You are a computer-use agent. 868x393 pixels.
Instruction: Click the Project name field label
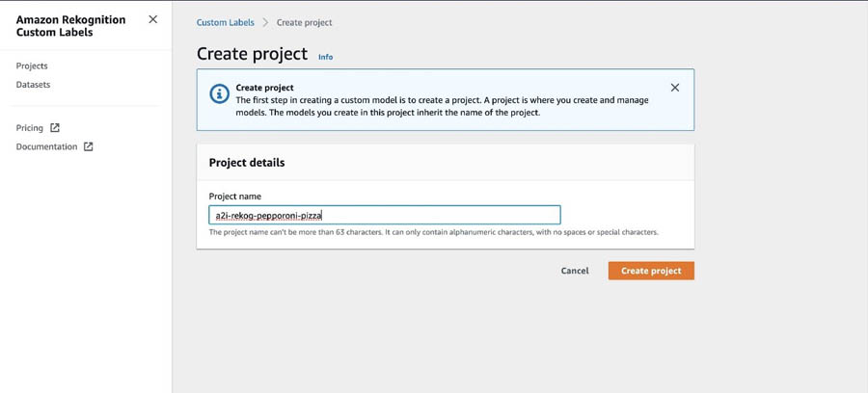(234, 196)
